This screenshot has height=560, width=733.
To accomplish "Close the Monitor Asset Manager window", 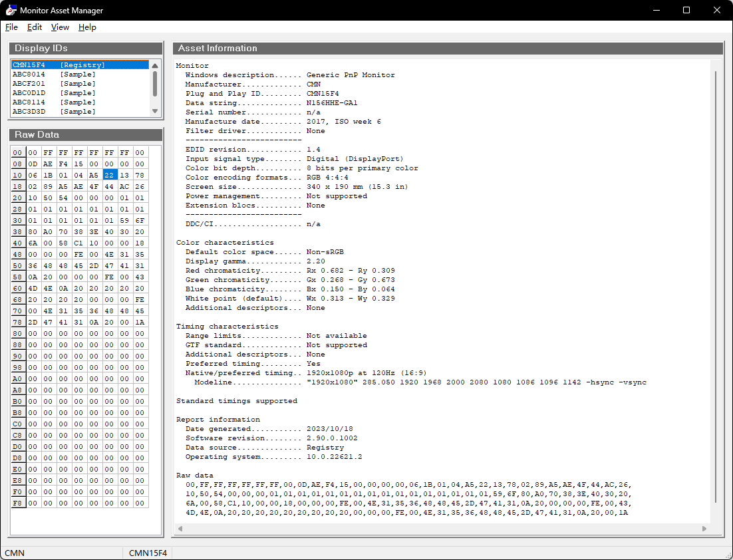I will tap(716, 10).
